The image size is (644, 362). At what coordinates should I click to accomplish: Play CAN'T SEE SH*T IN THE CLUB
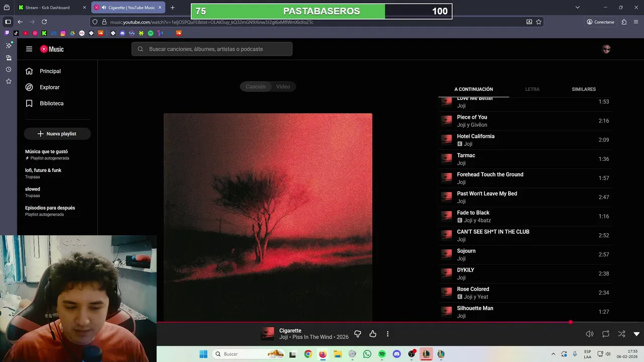(525, 235)
